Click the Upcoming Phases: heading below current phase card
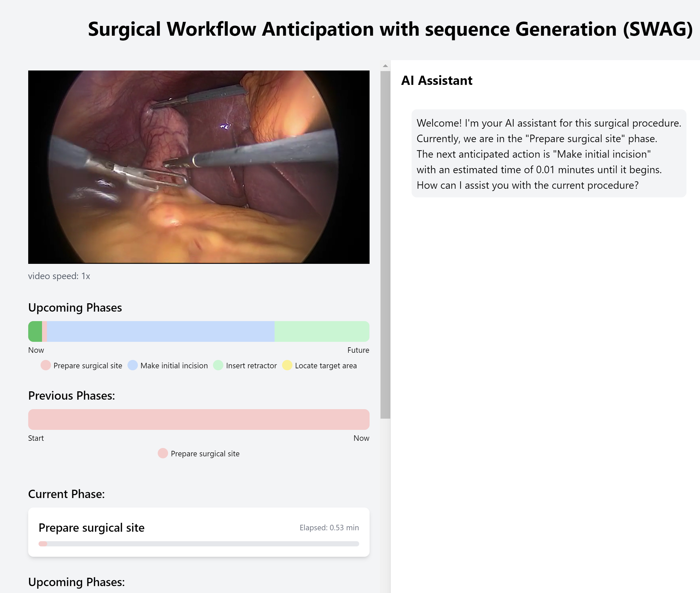Screen dimensions: 700x593 (76, 582)
